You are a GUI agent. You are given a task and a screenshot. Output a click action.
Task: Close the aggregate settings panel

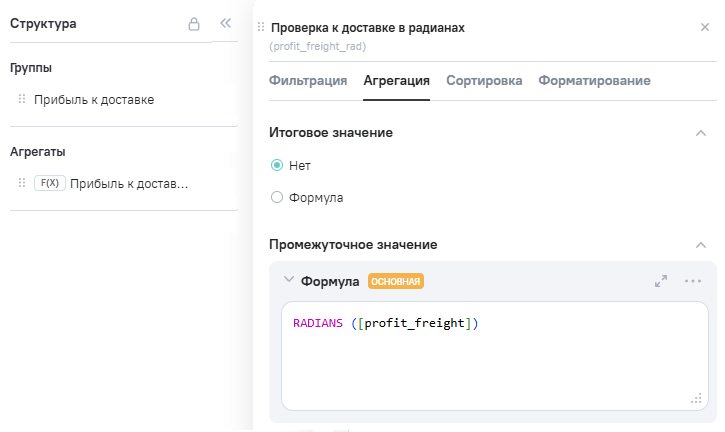(705, 27)
